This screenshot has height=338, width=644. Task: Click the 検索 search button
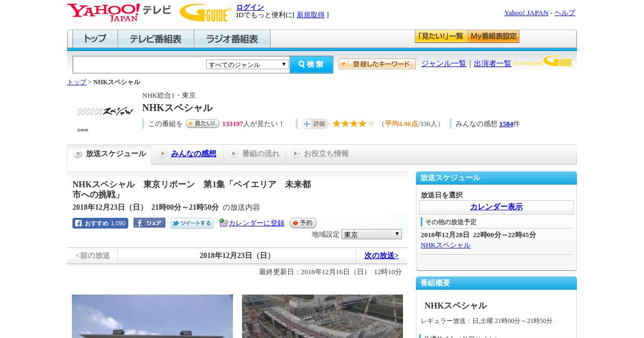click(x=311, y=64)
